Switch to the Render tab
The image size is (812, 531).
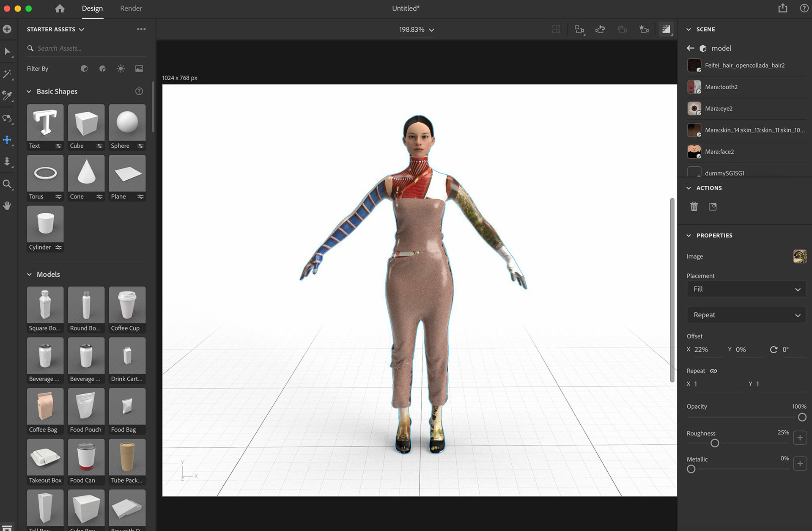tap(131, 8)
